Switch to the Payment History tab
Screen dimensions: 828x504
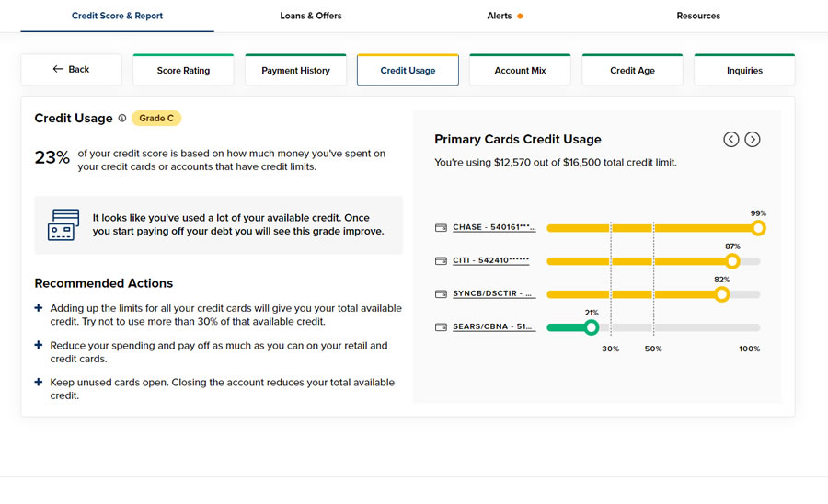pyautogui.click(x=295, y=71)
